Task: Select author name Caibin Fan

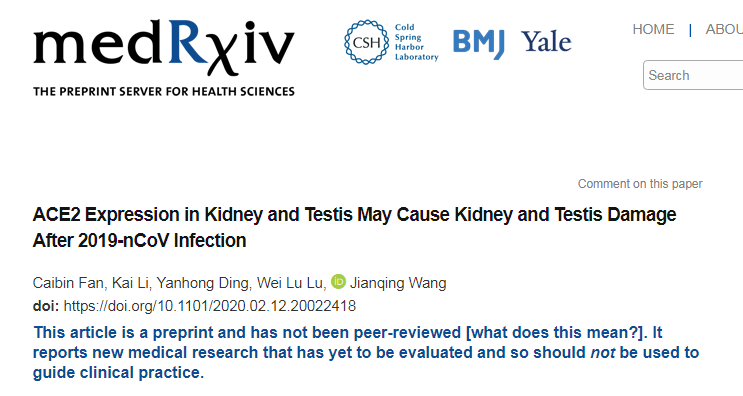Action: tap(68, 283)
